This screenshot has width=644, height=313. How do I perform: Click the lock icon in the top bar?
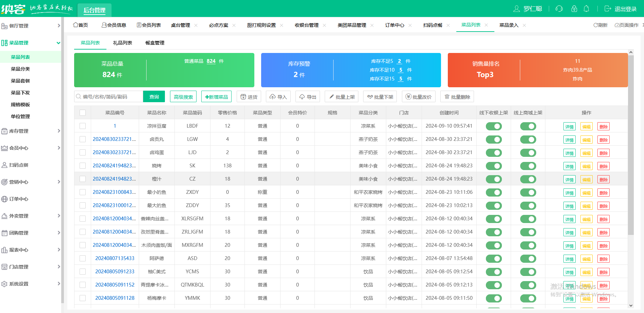pyautogui.click(x=574, y=8)
